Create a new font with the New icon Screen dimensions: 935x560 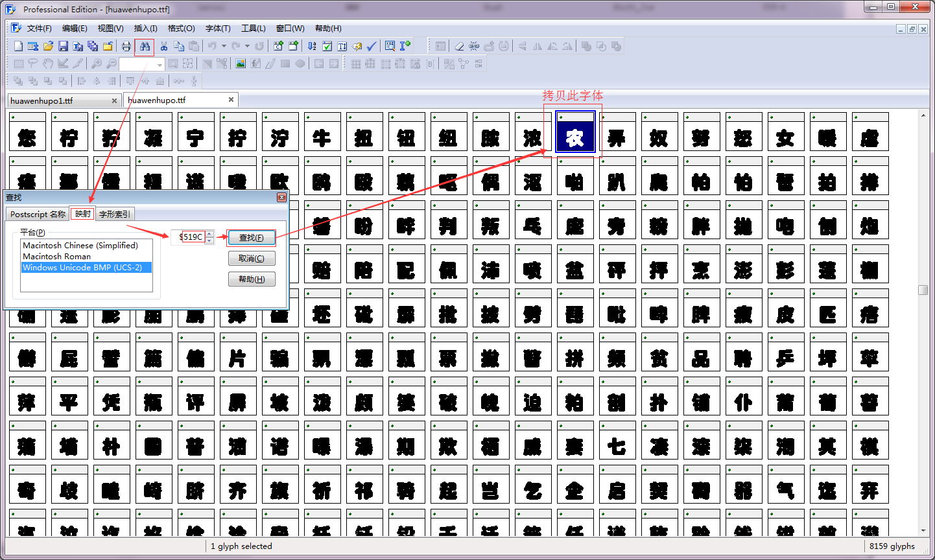coord(18,46)
